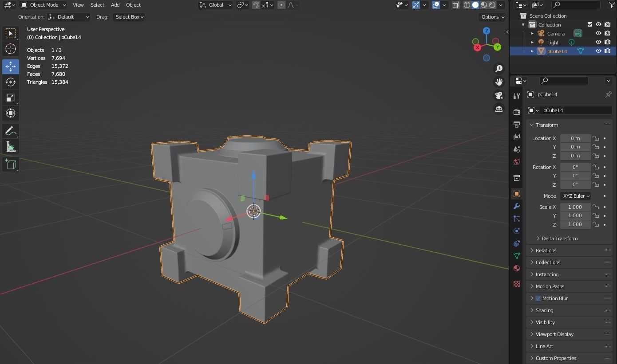Open the Object Data green triangle tab

516,256
